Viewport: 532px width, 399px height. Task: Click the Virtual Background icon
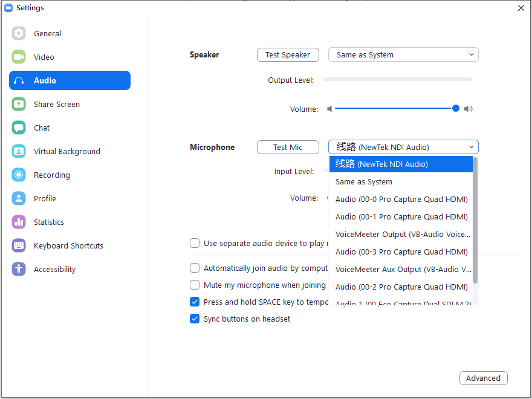[19, 151]
